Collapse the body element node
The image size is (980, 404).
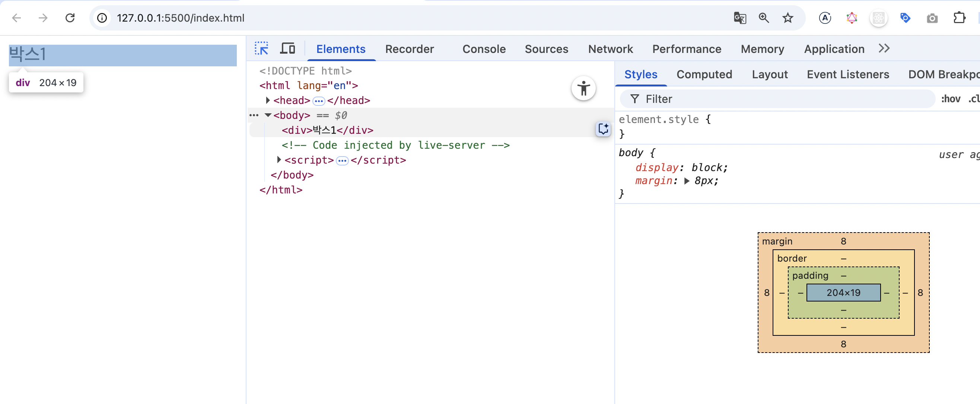point(268,115)
